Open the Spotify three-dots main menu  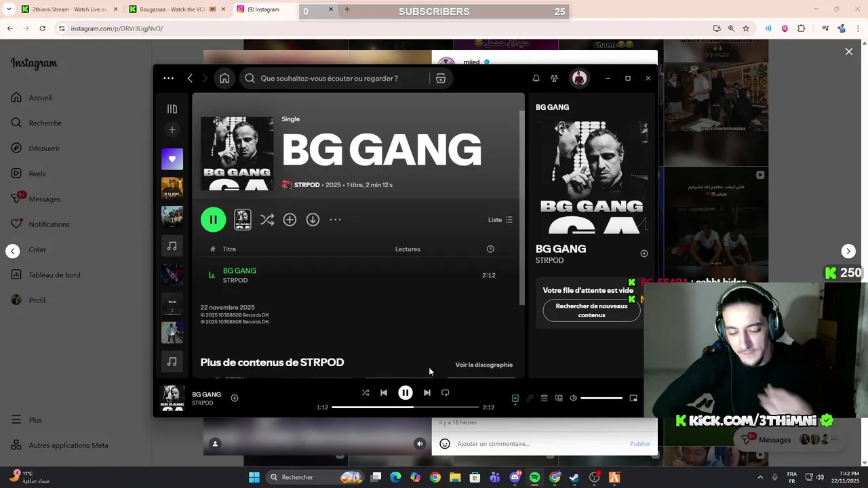point(168,79)
